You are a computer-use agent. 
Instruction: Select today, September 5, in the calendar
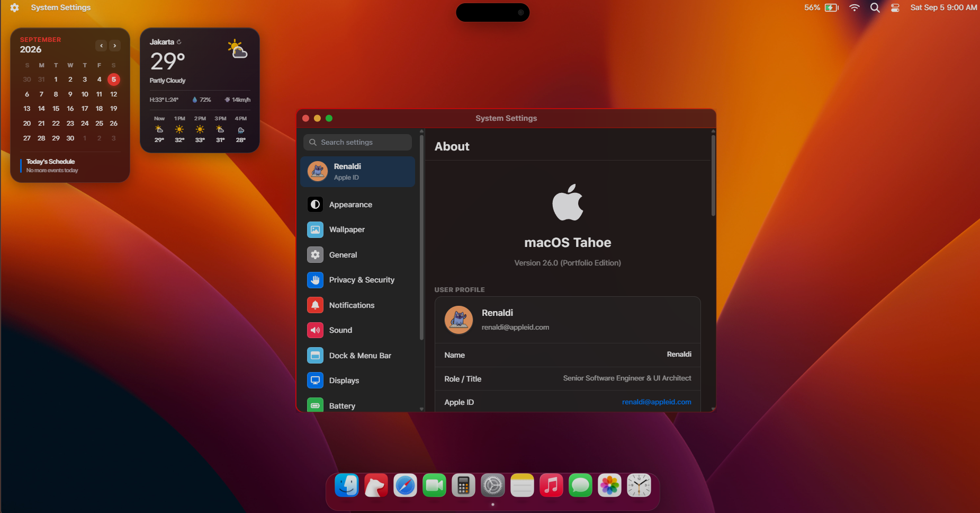113,79
